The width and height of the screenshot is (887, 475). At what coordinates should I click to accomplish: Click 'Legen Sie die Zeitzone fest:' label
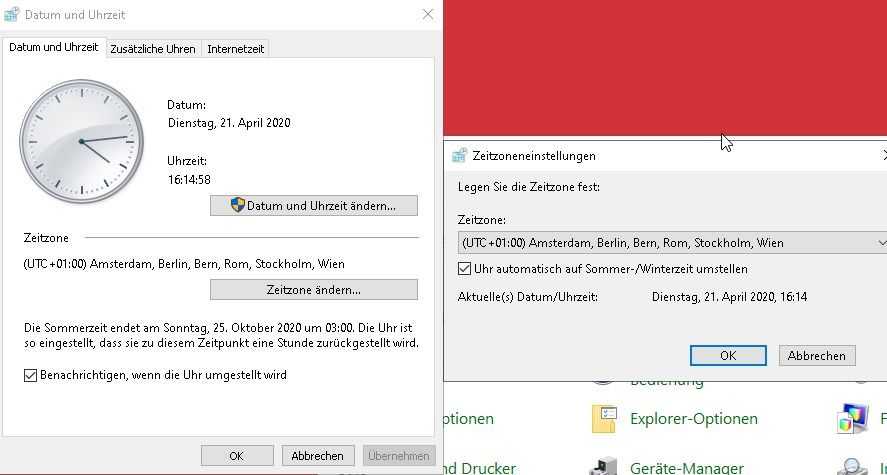coord(529,187)
